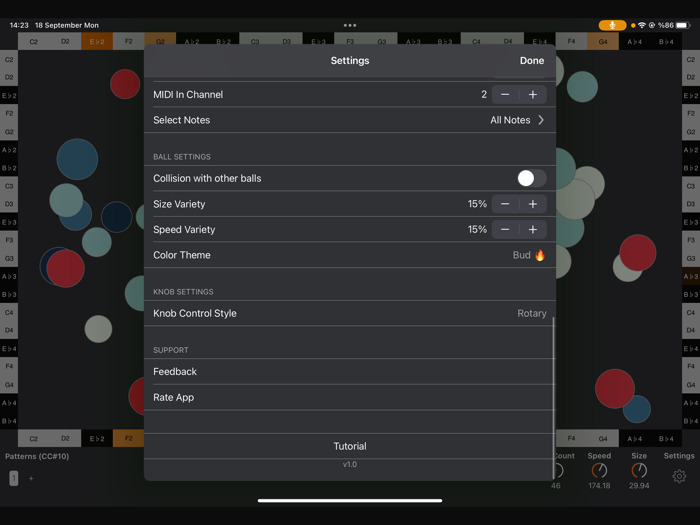Image resolution: width=700 pixels, height=525 pixels.
Task: Toggle Collision with other balls switch
Action: pos(532,178)
